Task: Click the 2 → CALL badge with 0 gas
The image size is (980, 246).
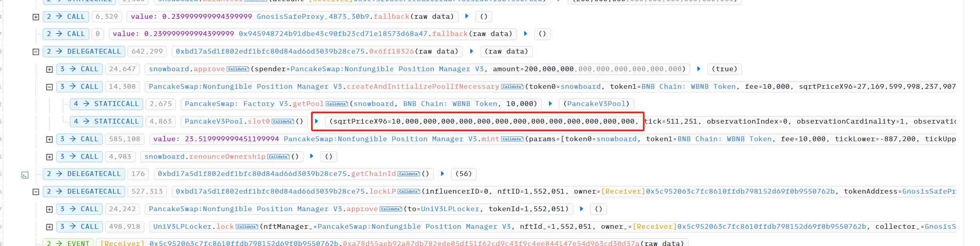Action: coord(66,34)
